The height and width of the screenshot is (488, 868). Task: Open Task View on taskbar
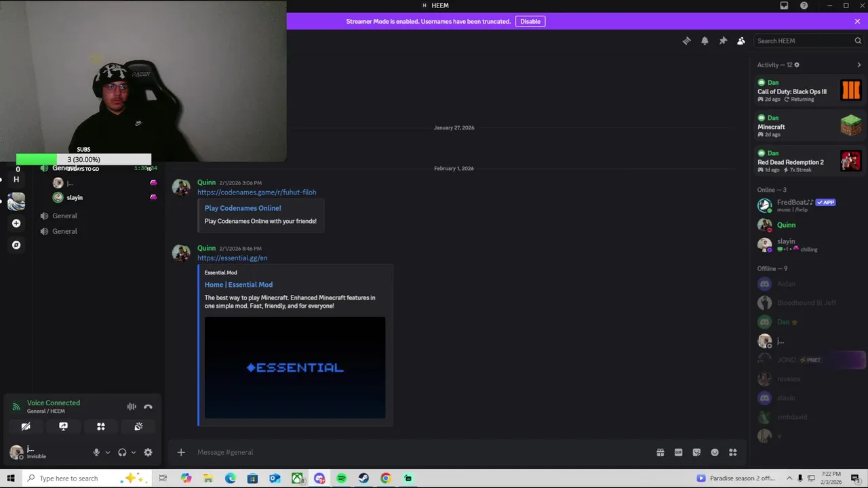163,478
